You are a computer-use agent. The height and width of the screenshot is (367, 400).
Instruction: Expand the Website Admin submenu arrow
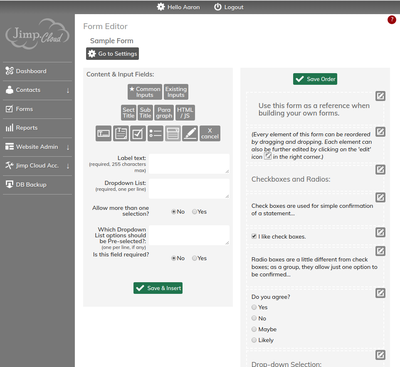pos(68,147)
